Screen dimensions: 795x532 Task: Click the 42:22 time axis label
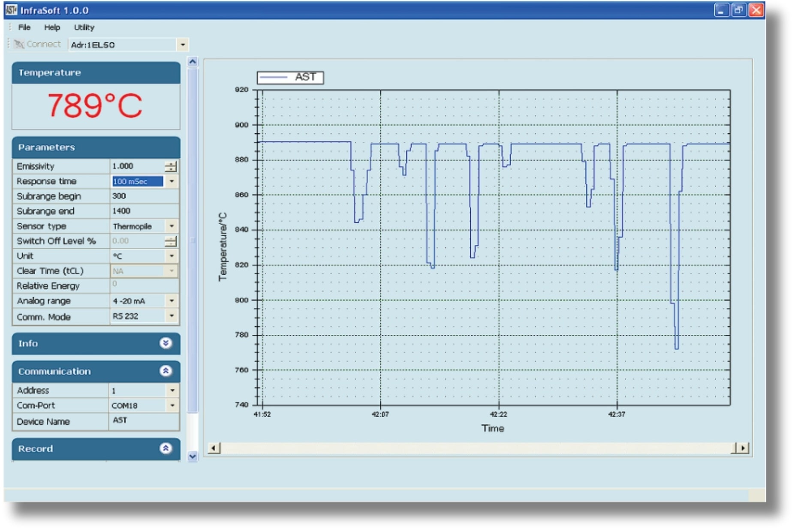[499, 414]
